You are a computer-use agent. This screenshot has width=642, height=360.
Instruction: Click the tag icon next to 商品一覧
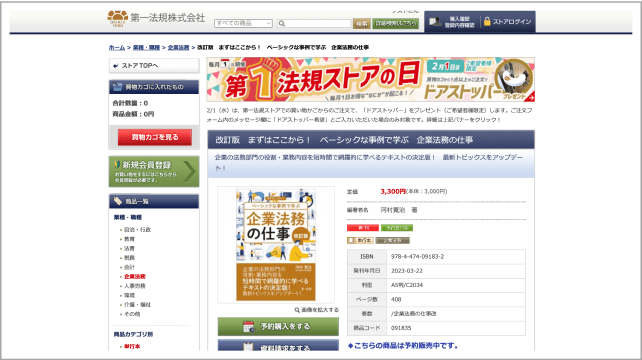tap(118, 201)
